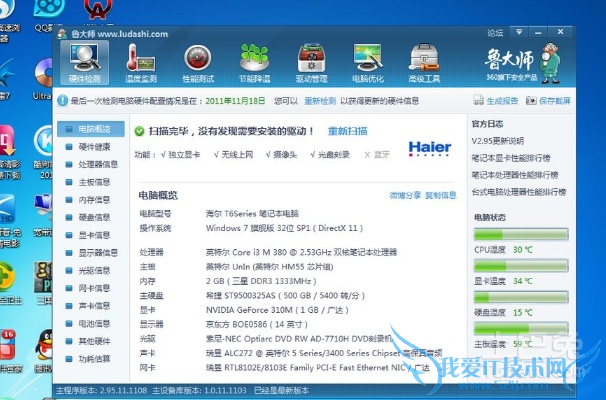The width and height of the screenshot is (606, 400).
Task: Open the V2.95更新说明 log entry
Action: coord(498,141)
